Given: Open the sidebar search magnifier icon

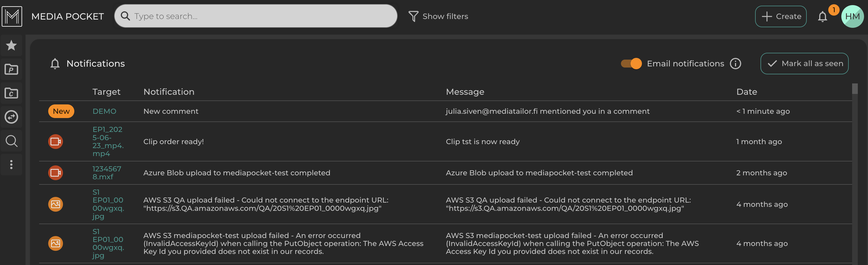Looking at the screenshot, I should pyautogui.click(x=11, y=141).
